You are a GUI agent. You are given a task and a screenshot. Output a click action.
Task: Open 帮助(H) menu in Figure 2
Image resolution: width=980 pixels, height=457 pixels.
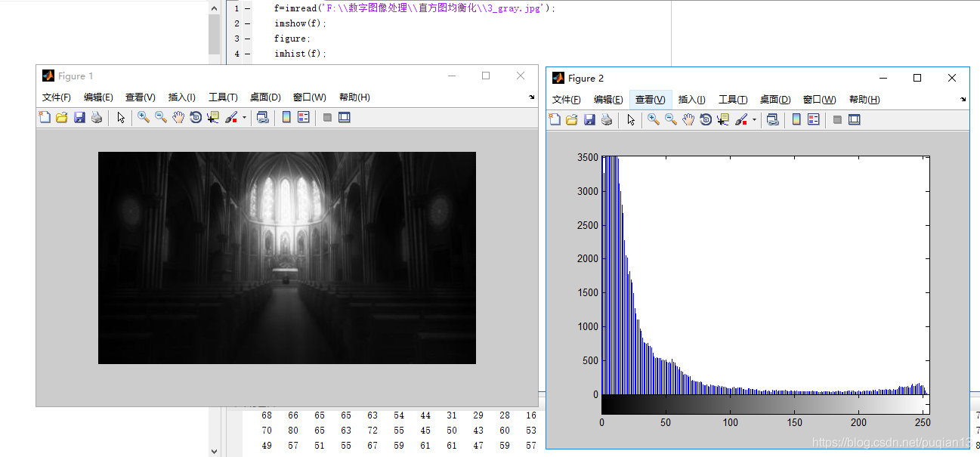pos(864,100)
